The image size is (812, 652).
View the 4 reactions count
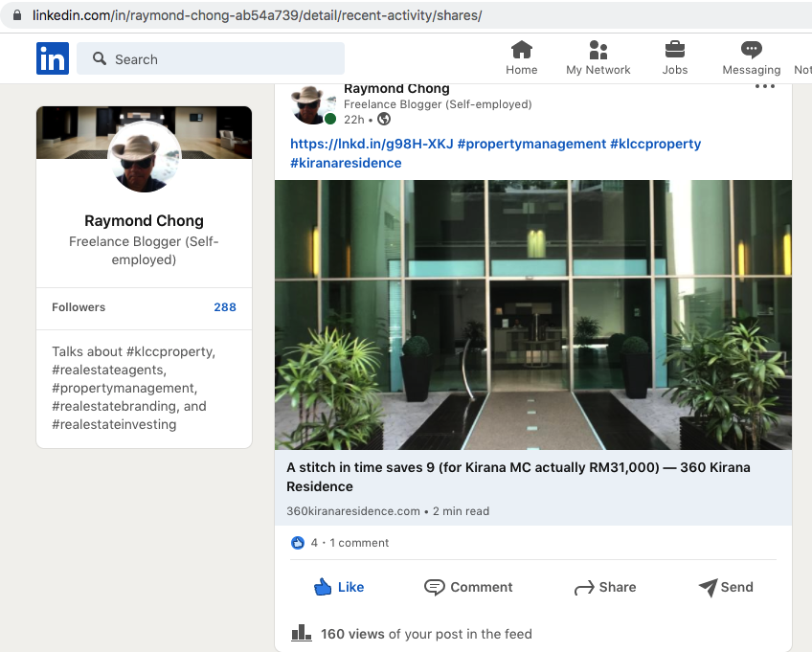[314, 543]
